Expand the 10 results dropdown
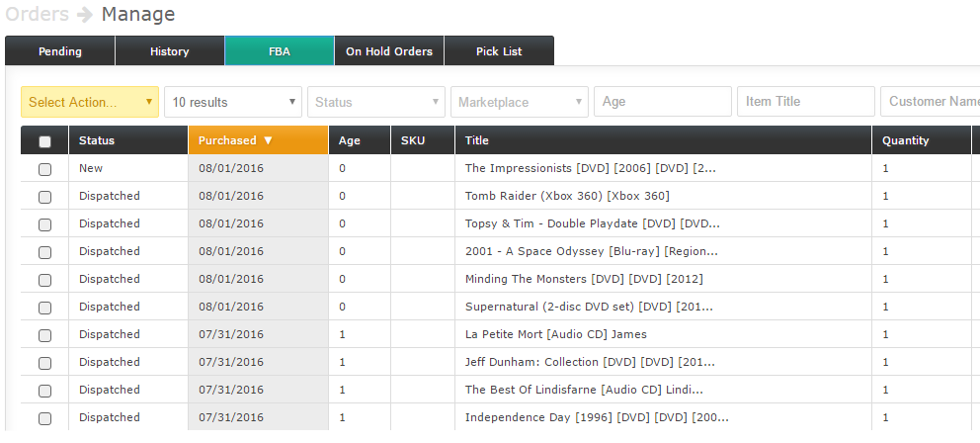 point(233,102)
